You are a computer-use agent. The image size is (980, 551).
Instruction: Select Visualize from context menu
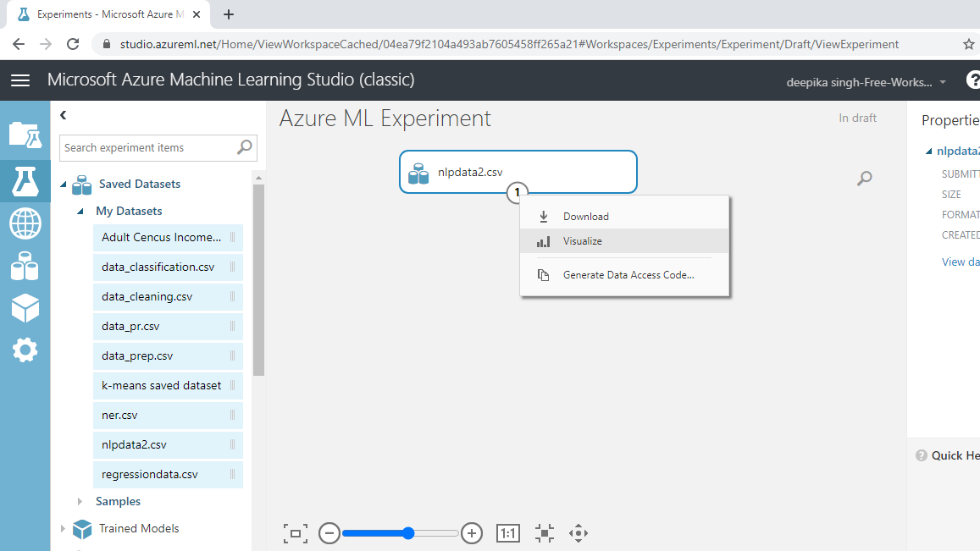click(624, 241)
